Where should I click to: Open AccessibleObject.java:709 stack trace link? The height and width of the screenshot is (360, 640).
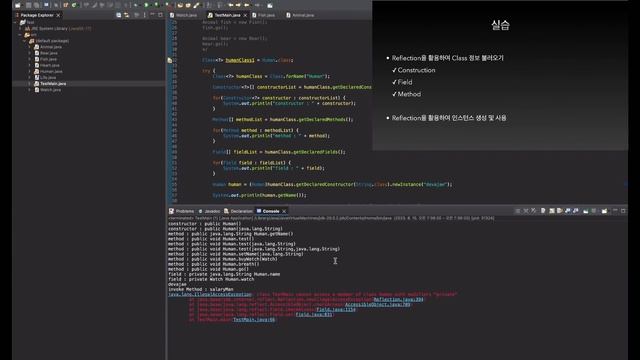378,304
